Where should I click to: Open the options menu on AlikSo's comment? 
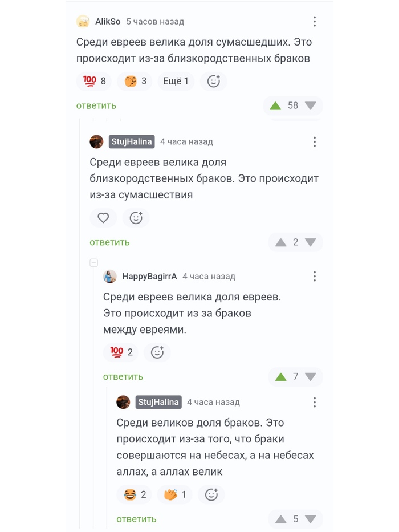pos(315,21)
